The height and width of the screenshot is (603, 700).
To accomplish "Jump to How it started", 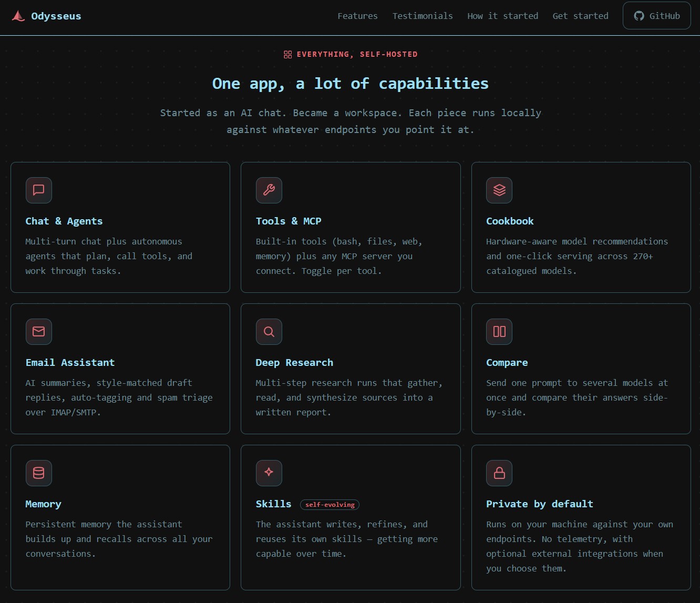I will coord(502,16).
